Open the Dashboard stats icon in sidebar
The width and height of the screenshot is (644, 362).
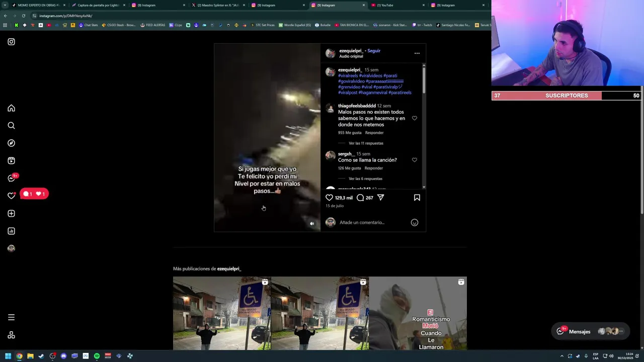pyautogui.click(x=11, y=231)
